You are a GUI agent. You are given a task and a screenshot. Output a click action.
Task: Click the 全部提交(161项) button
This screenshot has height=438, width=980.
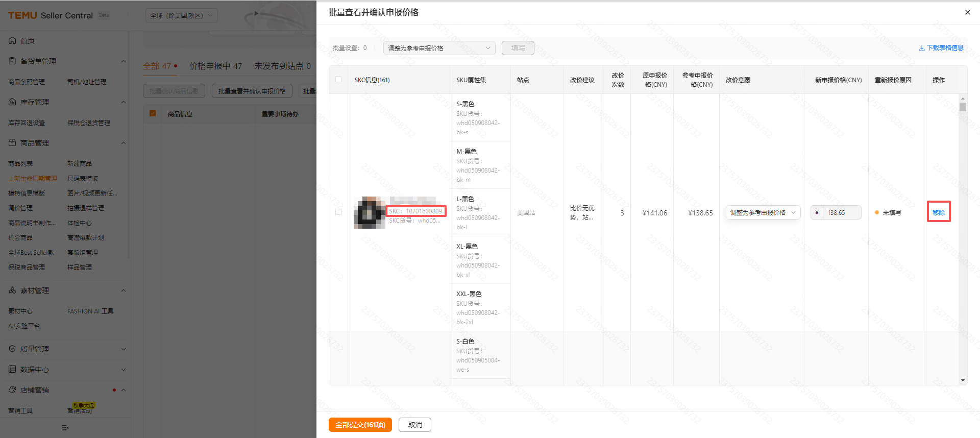click(360, 425)
